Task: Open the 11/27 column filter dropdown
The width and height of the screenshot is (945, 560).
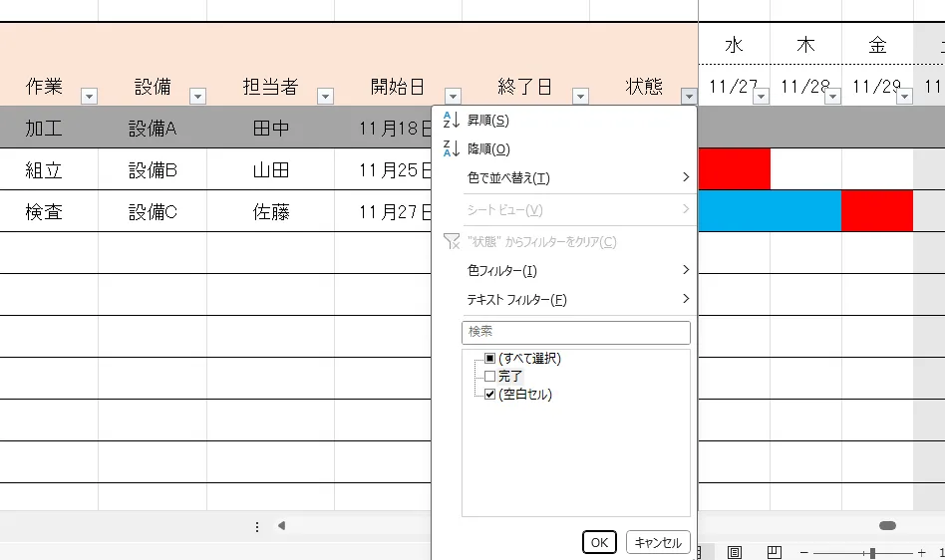Action: click(762, 97)
